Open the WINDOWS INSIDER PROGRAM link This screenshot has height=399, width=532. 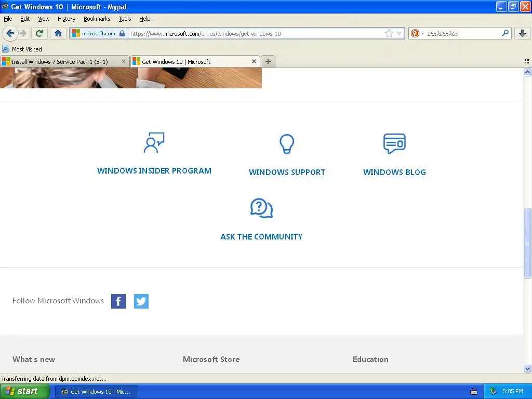tap(154, 170)
